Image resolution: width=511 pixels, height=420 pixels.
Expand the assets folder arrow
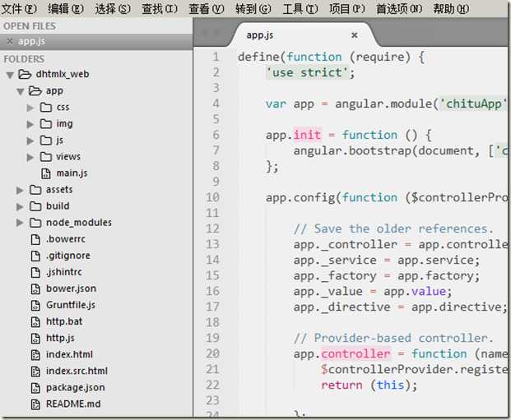pyautogui.click(x=20, y=190)
